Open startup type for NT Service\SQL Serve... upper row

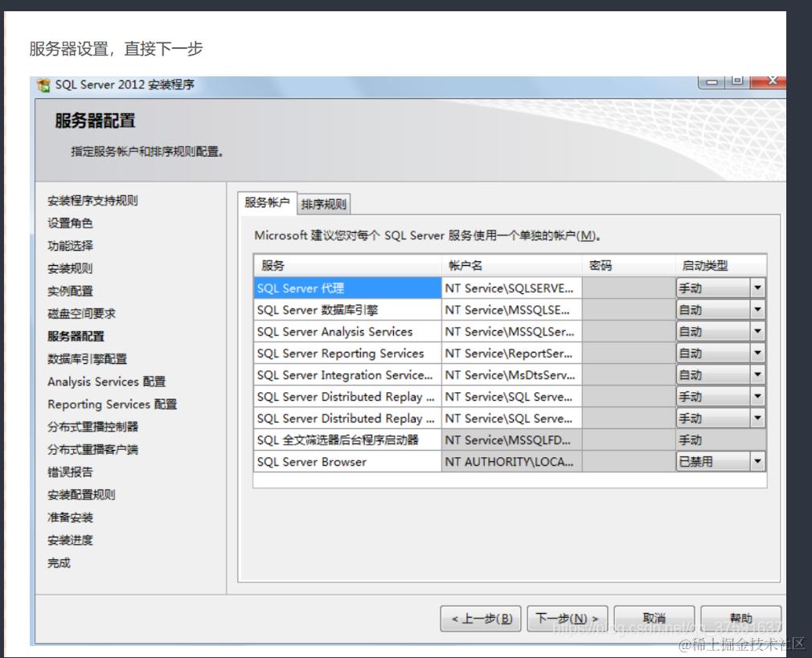coord(757,397)
